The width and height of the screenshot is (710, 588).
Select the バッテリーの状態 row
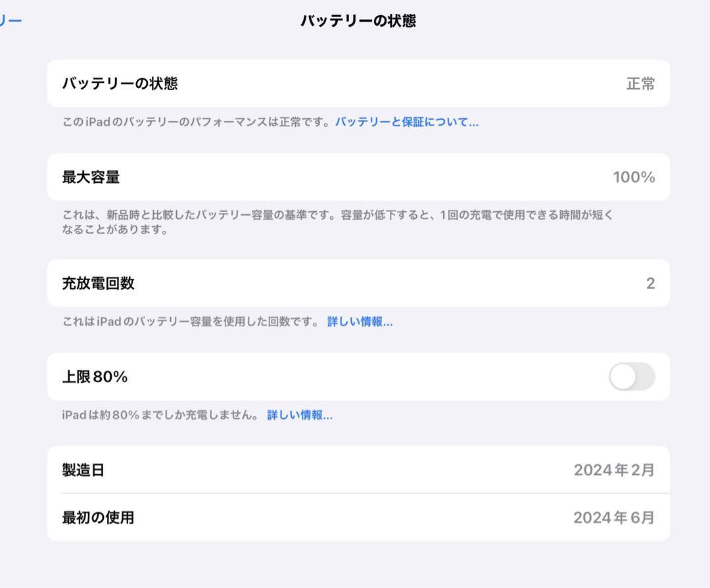358,84
